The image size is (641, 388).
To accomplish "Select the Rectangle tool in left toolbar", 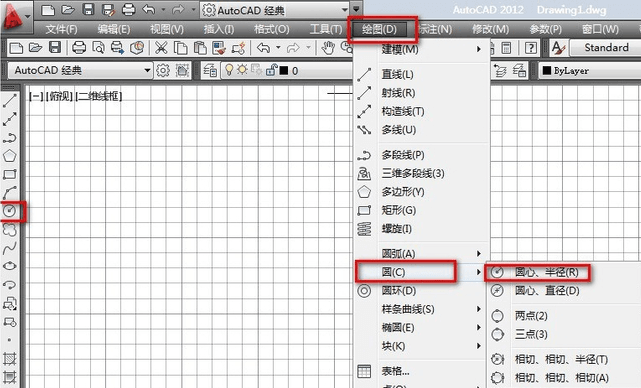I will 9,175.
